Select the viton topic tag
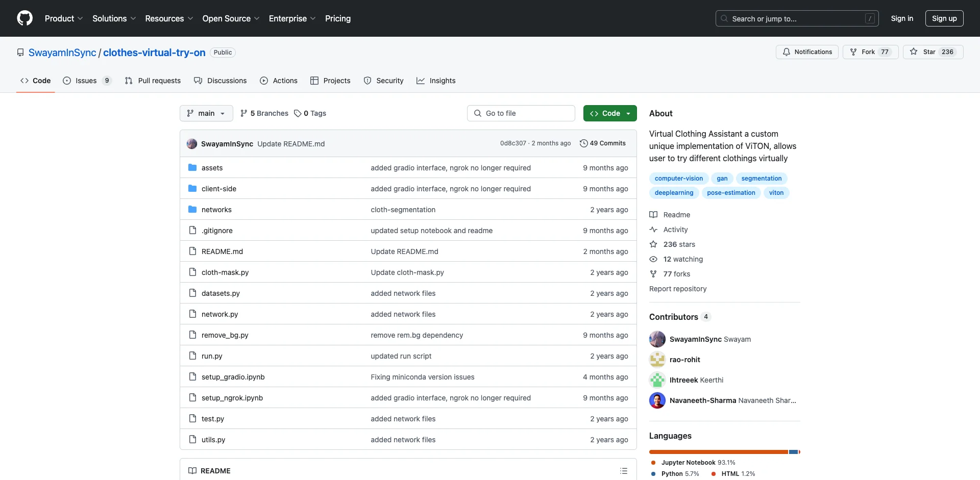The height and width of the screenshot is (480, 980). point(776,193)
